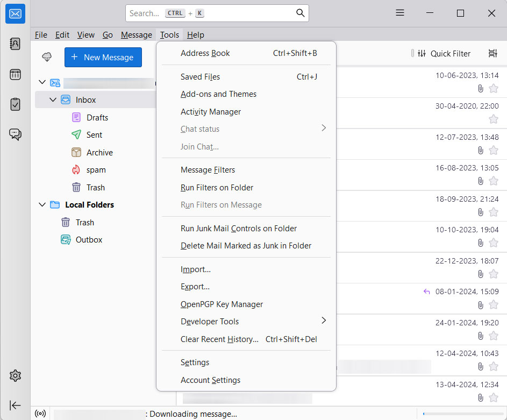Star the replied message from 08-01-2024
The image size is (507, 420).
(494, 304)
